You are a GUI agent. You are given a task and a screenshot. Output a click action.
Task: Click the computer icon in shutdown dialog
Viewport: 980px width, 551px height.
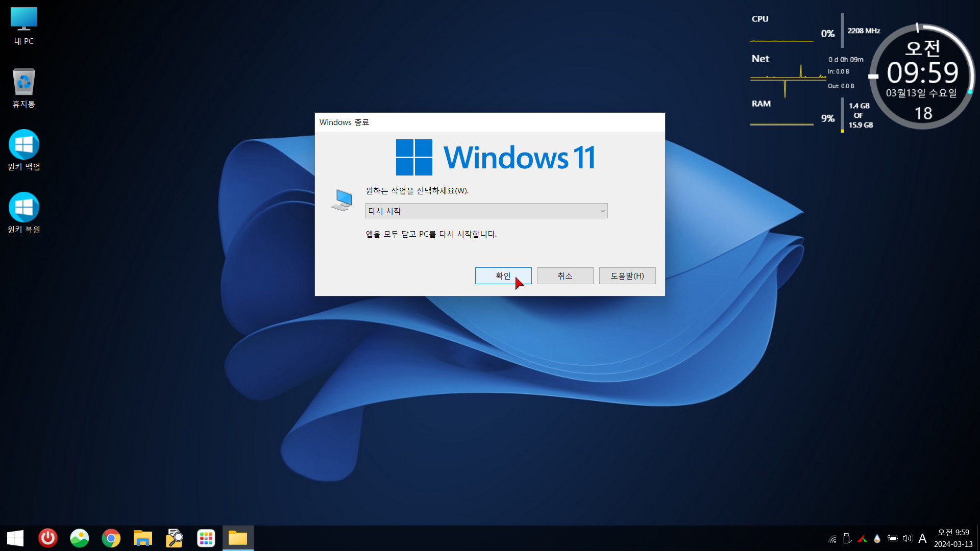pos(341,200)
